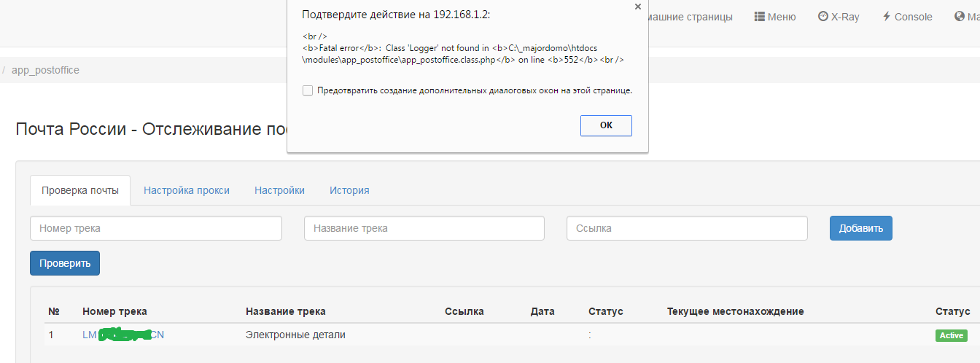This screenshot has height=363, width=980.
Task: Click the Добавить button
Action: pyautogui.click(x=861, y=228)
